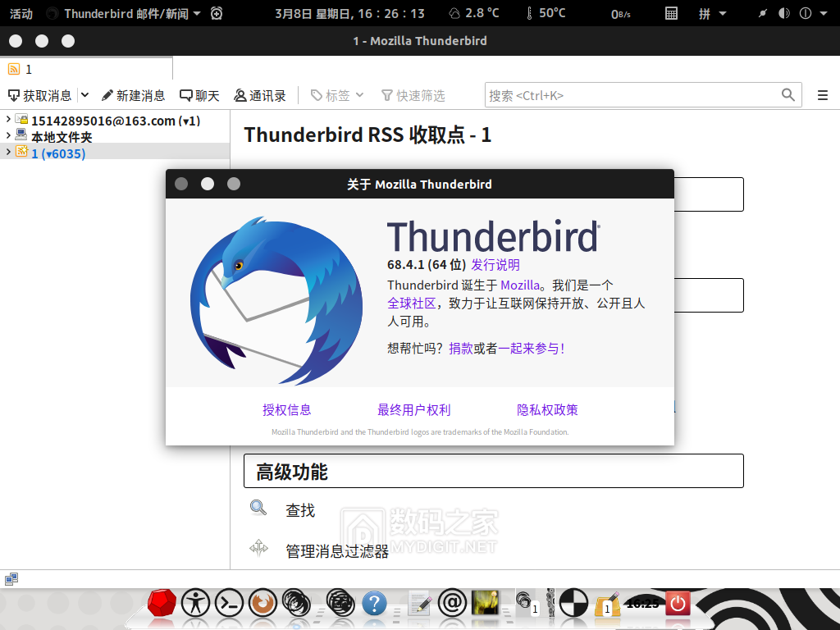Click the 查找 magnifier icon
This screenshot has height=630, width=840.
(x=258, y=508)
